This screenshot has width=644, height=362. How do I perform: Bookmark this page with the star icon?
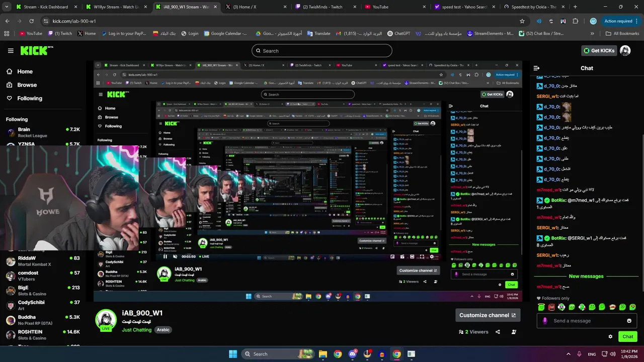click(522, 21)
